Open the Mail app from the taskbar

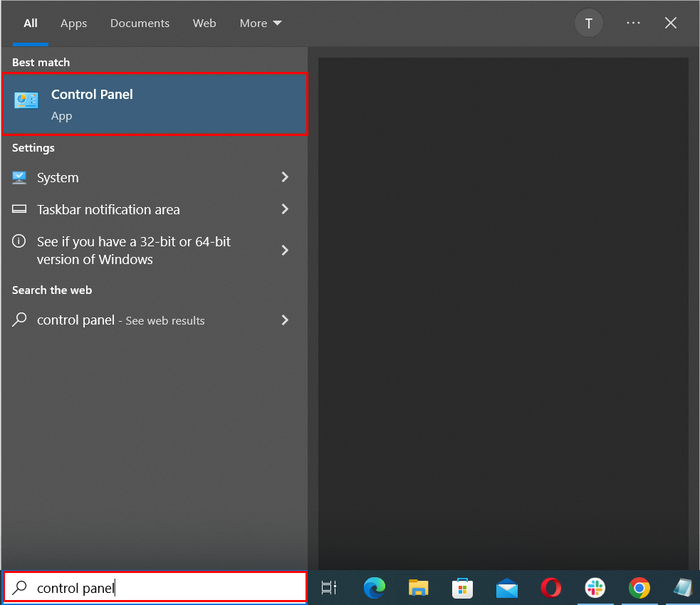tap(506, 588)
